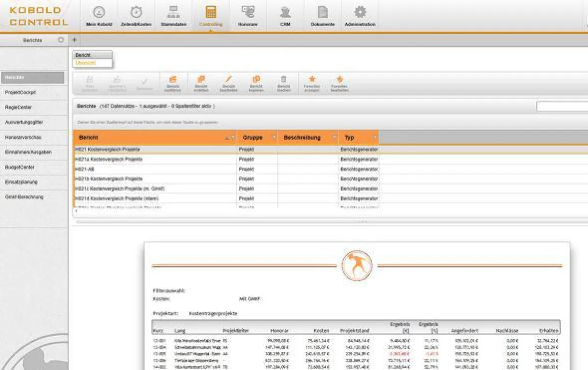This screenshot has height=370, width=588.
Task: Open Administration gear settings
Action: pyautogui.click(x=360, y=16)
